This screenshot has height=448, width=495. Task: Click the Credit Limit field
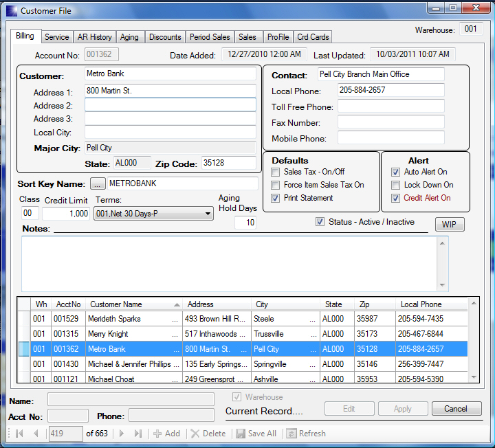(66, 214)
